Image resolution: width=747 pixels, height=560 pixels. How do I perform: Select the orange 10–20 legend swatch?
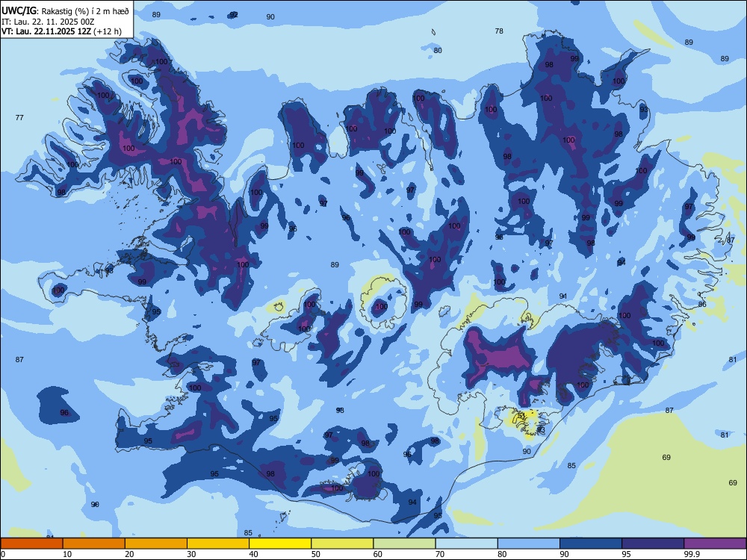tap(94, 544)
